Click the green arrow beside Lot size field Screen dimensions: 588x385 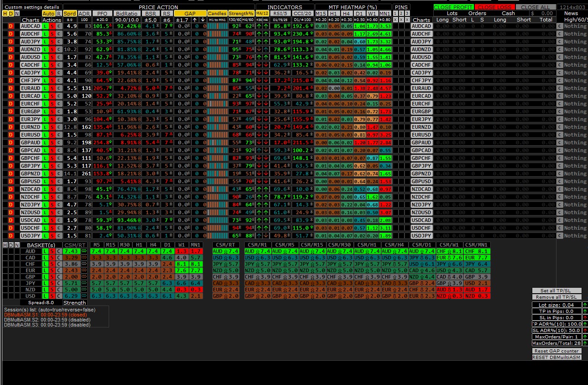[585, 305]
